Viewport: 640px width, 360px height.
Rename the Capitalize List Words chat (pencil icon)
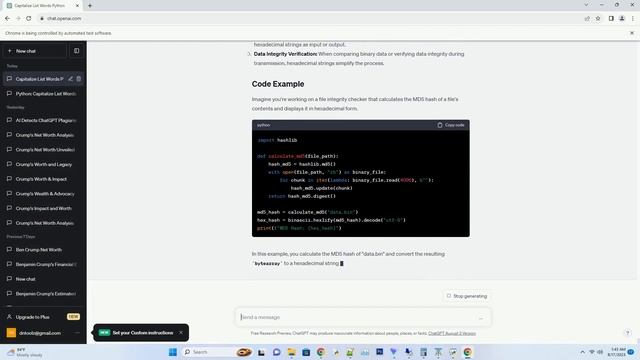click(71, 79)
